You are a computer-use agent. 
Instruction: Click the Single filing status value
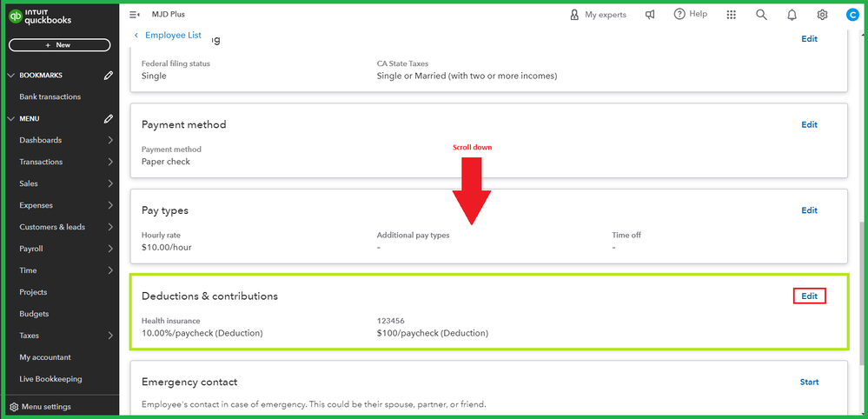click(154, 76)
